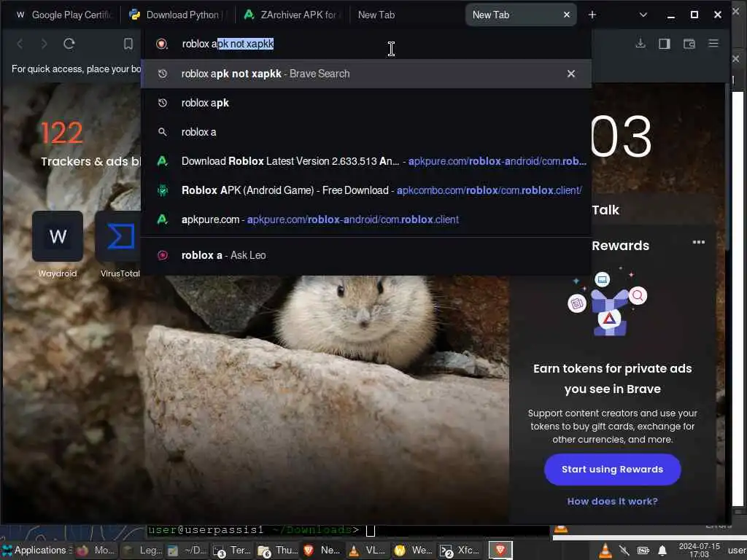The height and width of the screenshot is (560, 747).
Task: Open the Brave Wallet icon
Action: click(689, 44)
